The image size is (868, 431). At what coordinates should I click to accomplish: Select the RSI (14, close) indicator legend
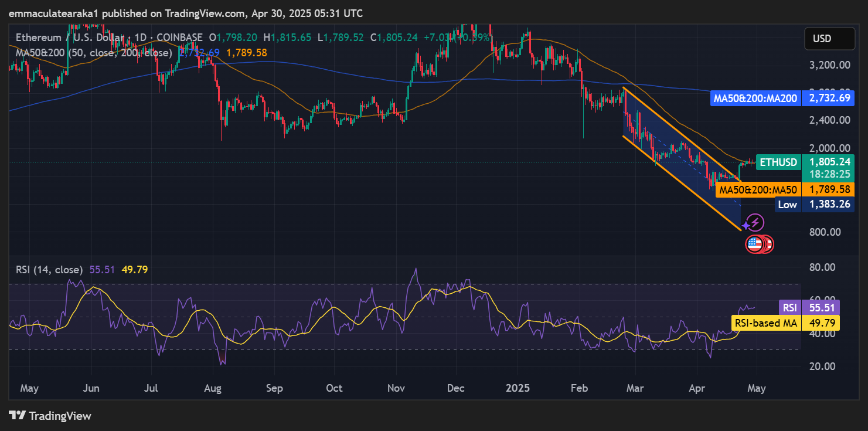coord(50,270)
